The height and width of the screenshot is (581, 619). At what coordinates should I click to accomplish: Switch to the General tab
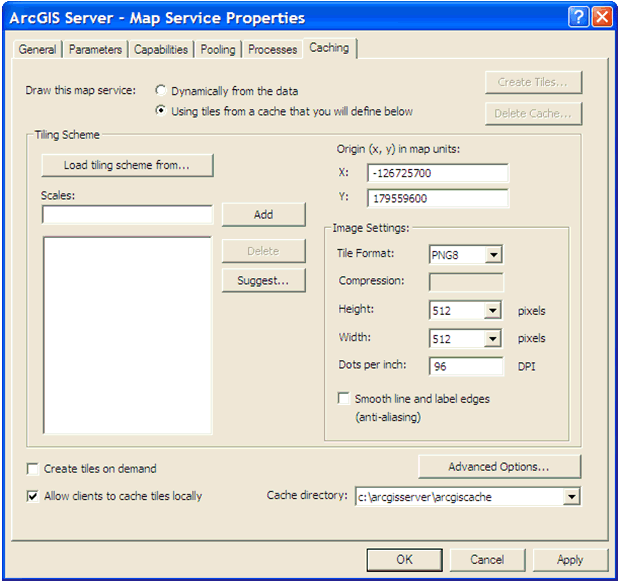[38, 49]
